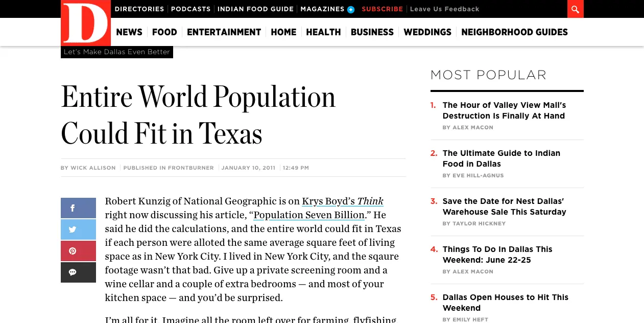
Task: Select Leave Us Feedback
Action: coord(444,9)
